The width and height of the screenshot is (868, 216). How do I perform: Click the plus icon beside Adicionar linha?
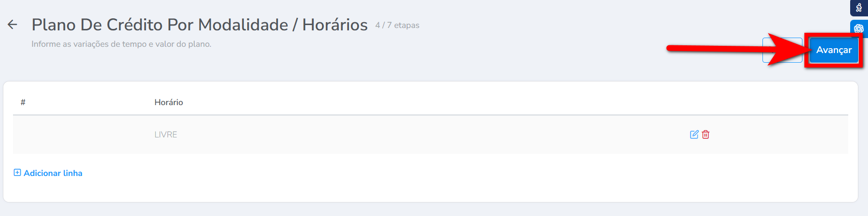click(17, 173)
